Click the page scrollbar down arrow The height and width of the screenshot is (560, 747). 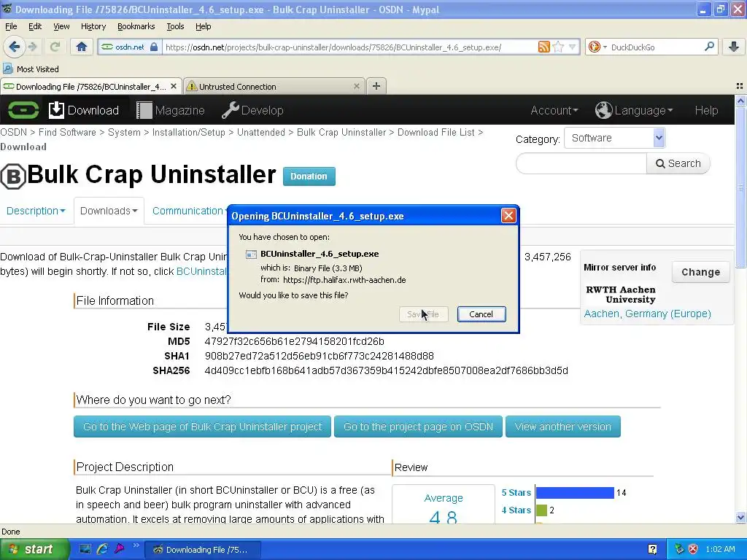tap(740, 517)
